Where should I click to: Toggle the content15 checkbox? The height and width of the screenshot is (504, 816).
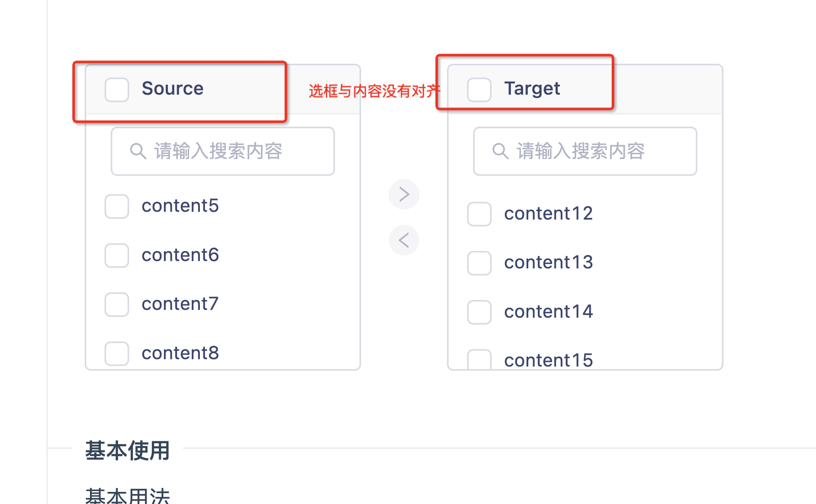[479, 359]
